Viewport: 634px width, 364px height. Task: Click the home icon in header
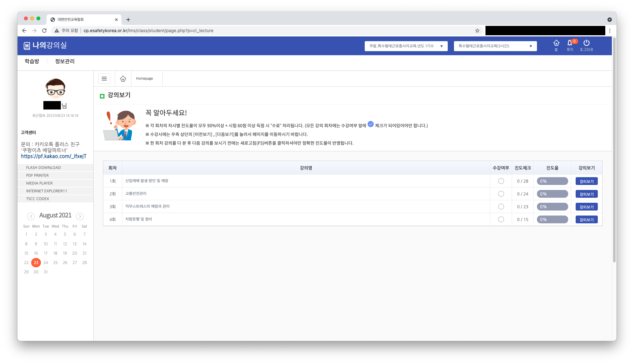556,43
